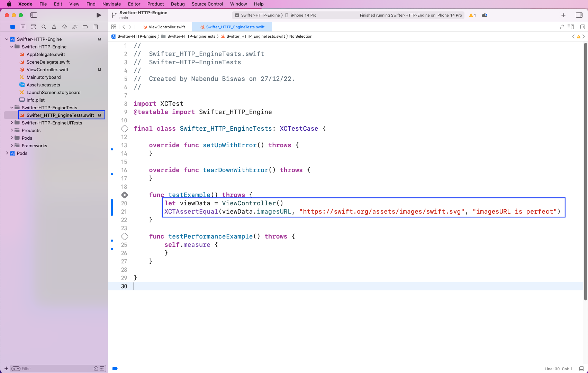Viewport: 588px width, 373px height.
Task: Open the Issue navigator warning icon
Action: (x=54, y=27)
